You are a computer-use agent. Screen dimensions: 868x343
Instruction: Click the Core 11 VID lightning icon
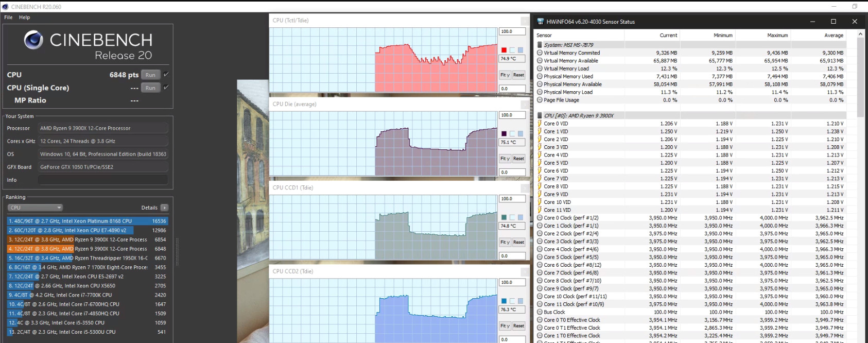540,210
